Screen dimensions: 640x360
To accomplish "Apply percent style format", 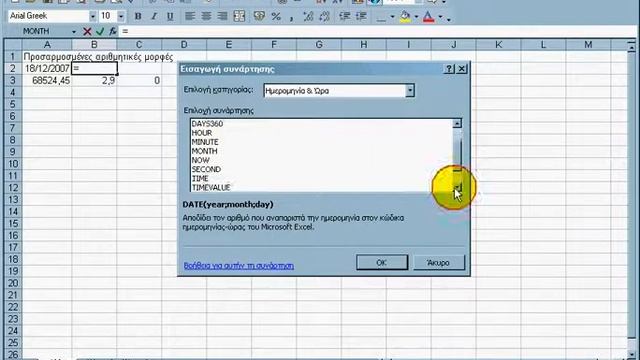I will [276, 16].
